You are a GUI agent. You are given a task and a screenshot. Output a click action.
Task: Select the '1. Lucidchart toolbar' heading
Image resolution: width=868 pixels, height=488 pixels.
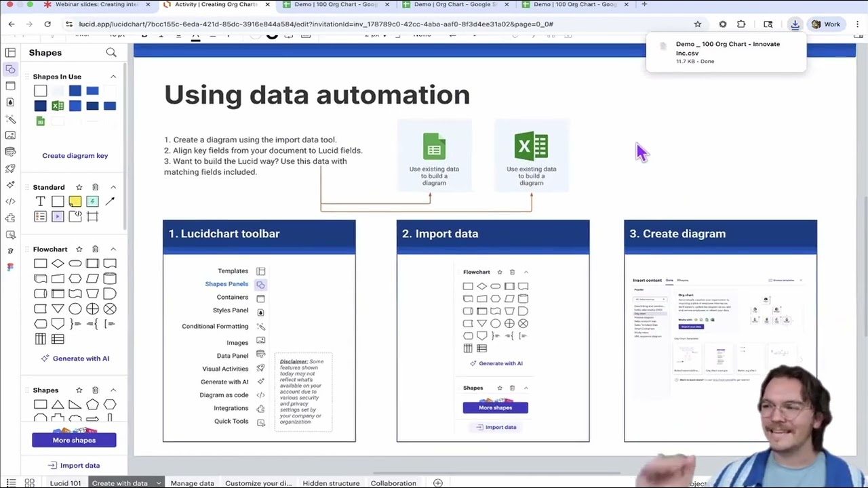tap(224, 234)
